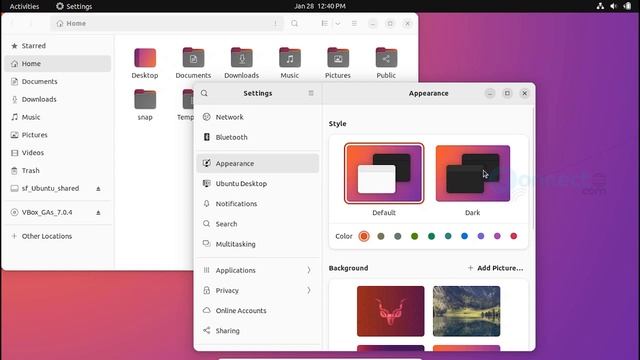640x360 pixels.
Task: Select the orange accent color
Action: [364, 236]
